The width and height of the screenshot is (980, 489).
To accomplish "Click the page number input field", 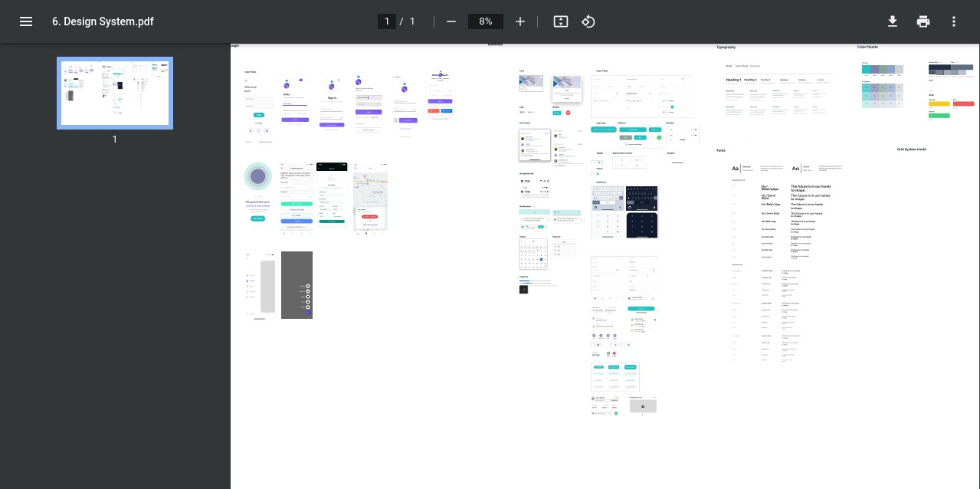I will click(x=387, y=21).
